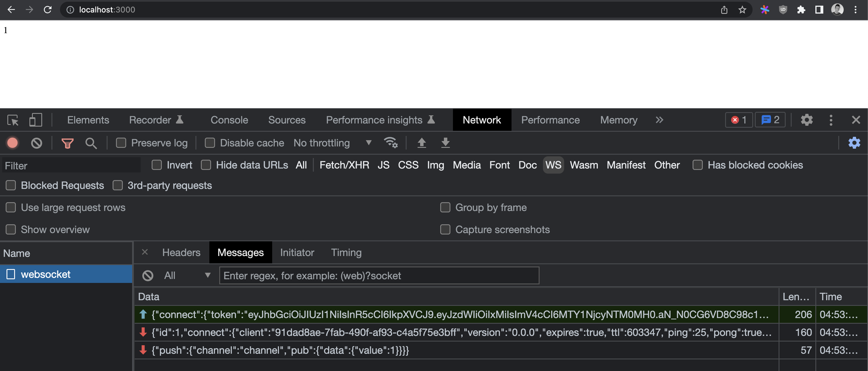Open the Headers tab
Image resolution: width=868 pixels, height=371 pixels.
(x=181, y=253)
